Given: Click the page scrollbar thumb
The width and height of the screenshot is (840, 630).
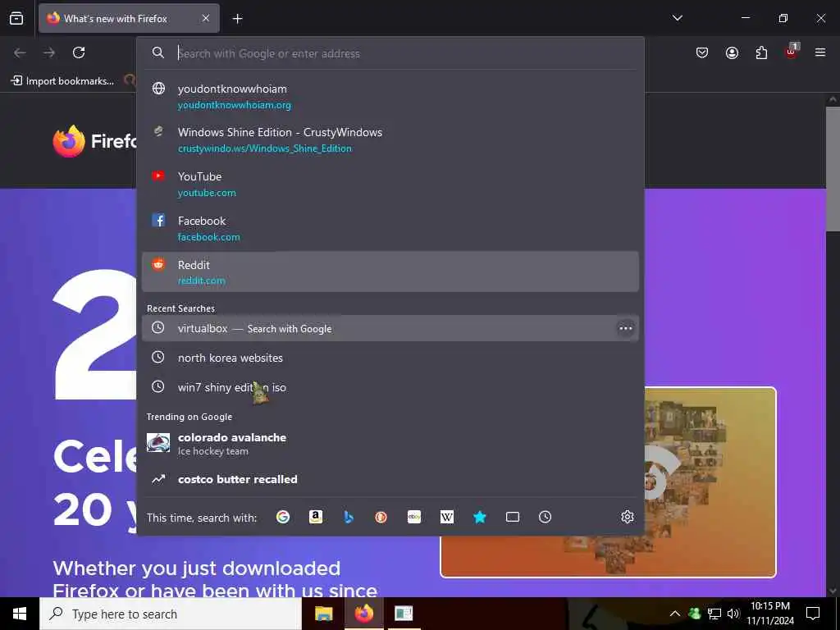Looking at the screenshot, I should tap(833, 169).
